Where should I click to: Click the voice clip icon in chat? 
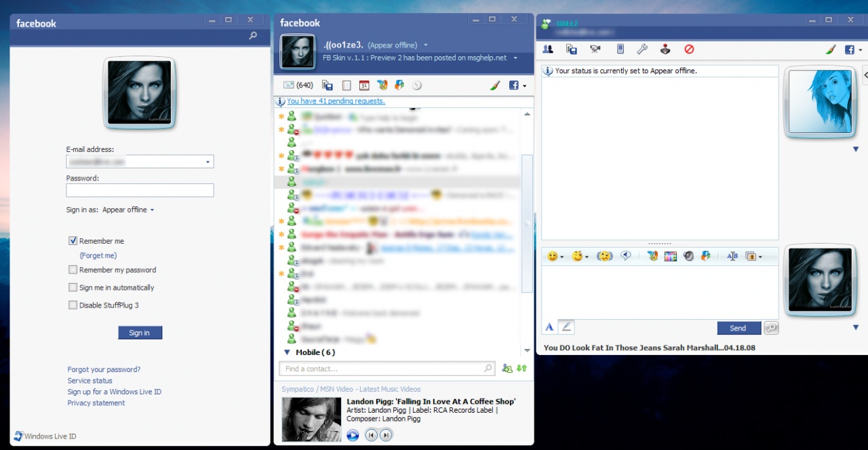627,256
